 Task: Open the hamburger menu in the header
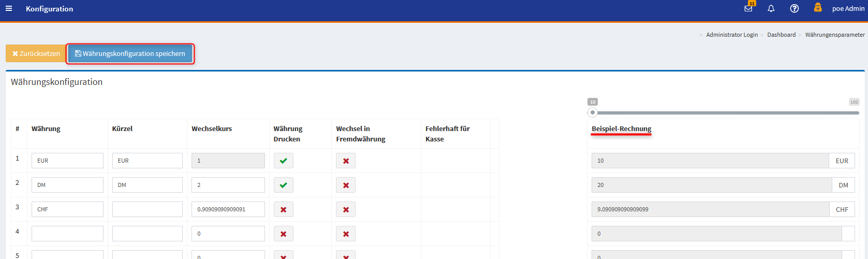(9, 9)
